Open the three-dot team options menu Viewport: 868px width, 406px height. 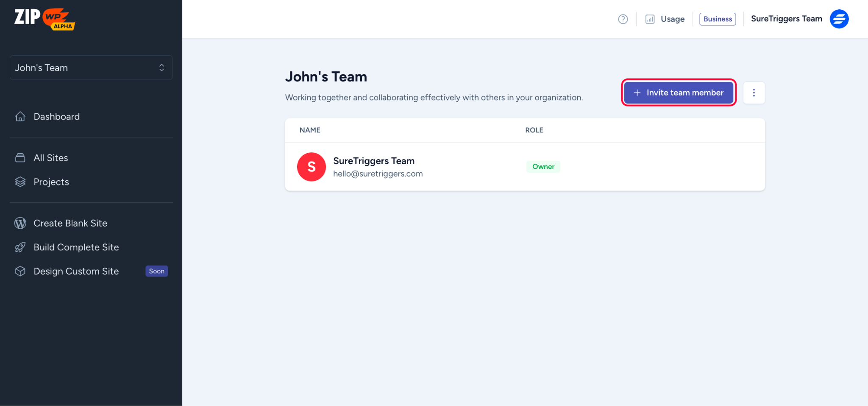[x=754, y=93]
